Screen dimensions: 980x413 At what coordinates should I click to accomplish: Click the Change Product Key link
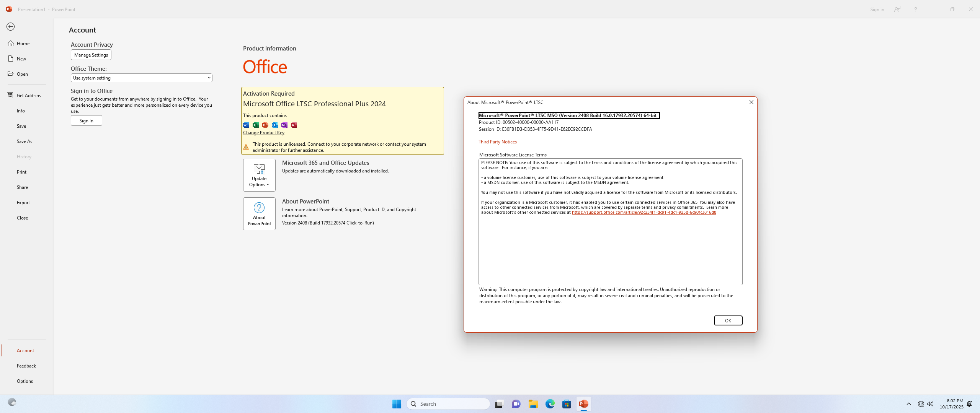click(x=263, y=133)
